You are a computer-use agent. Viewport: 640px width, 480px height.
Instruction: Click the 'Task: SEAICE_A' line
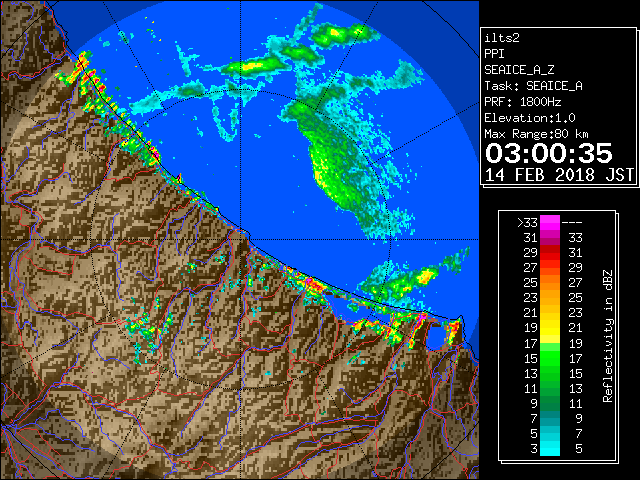coord(533,86)
